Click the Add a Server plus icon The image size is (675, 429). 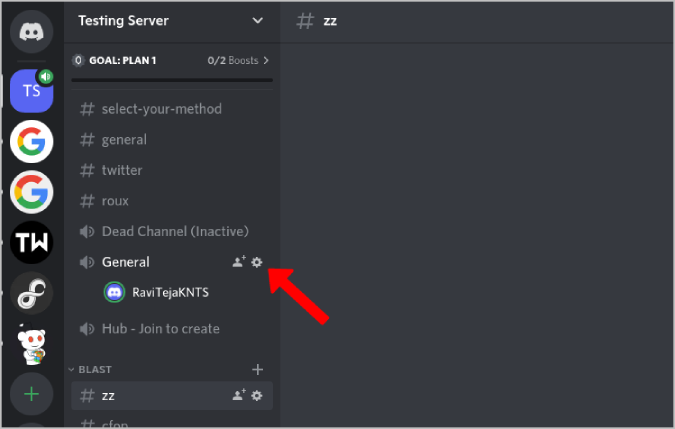coord(31,394)
